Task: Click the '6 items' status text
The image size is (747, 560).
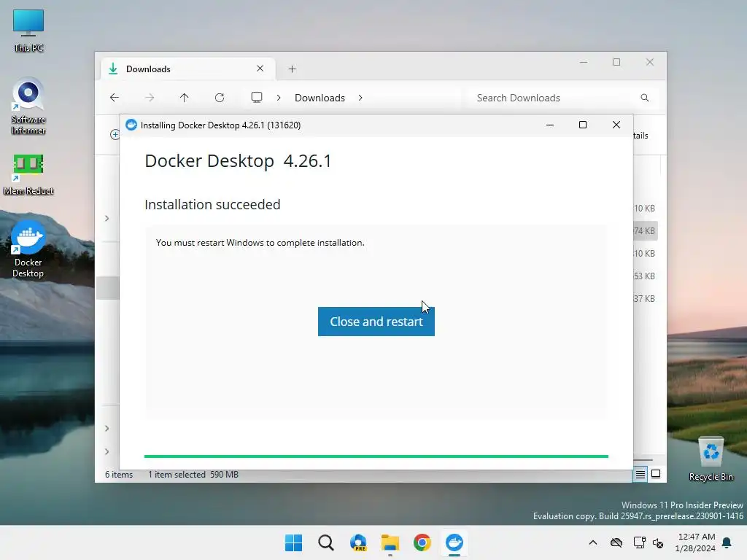Action: [119, 474]
